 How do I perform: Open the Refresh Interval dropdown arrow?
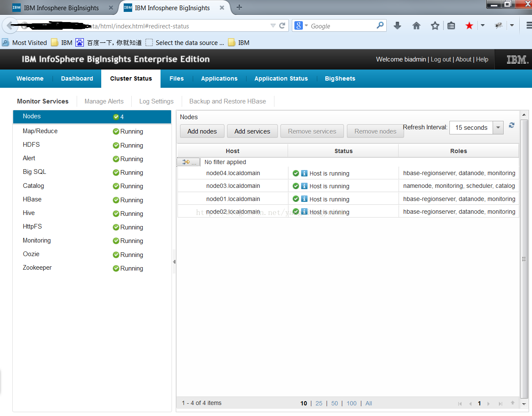click(498, 128)
